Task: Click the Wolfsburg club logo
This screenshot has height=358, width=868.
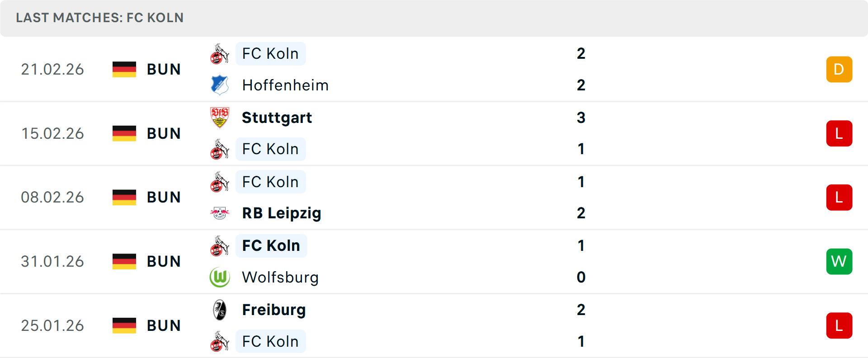Action: (x=220, y=277)
